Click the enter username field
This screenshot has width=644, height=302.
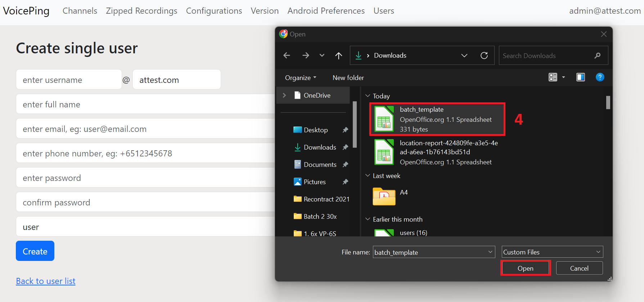[69, 80]
